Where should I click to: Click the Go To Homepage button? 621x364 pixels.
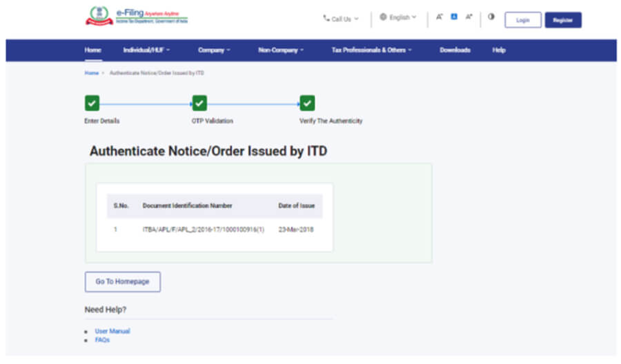(122, 282)
